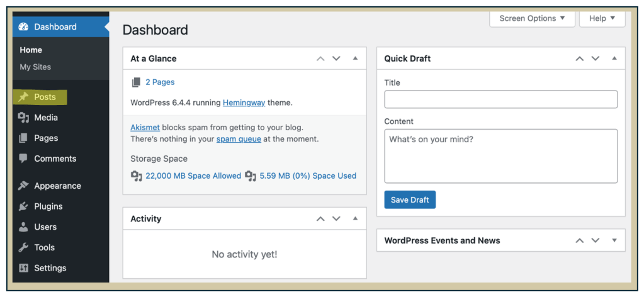Screen dimensions: 644x297
Task: Click the Users person icon
Action: (23, 227)
